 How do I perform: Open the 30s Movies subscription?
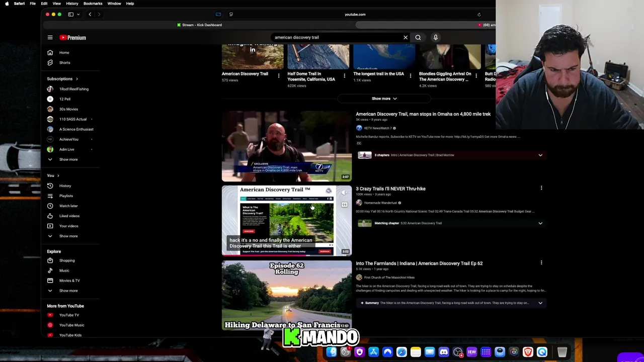(68, 109)
